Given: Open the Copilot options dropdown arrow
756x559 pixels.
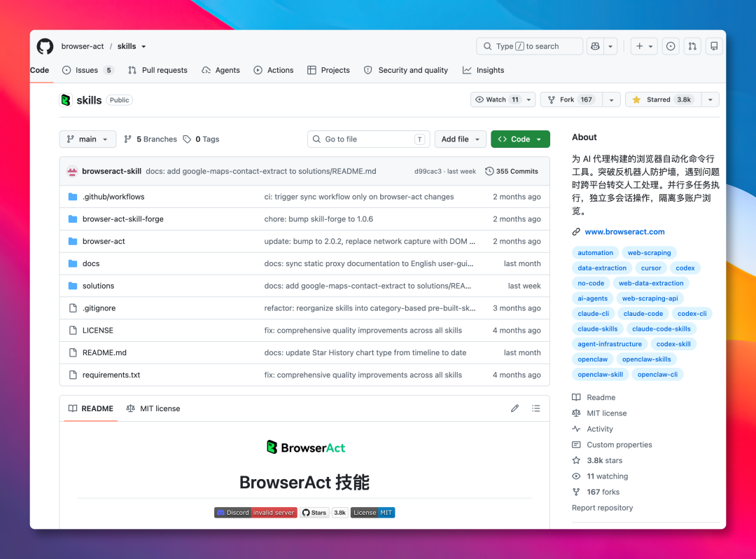Looking at the screenshot, I should point(610,46).
